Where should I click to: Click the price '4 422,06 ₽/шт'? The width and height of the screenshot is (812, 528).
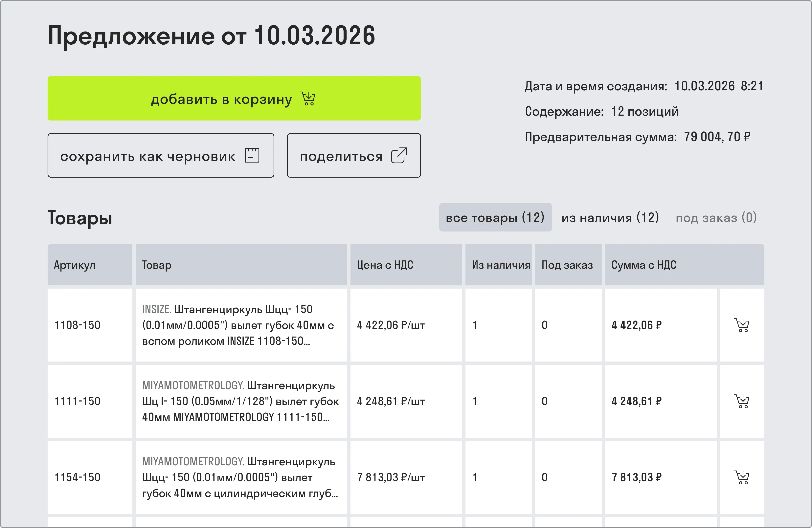[x=391, y=325]
